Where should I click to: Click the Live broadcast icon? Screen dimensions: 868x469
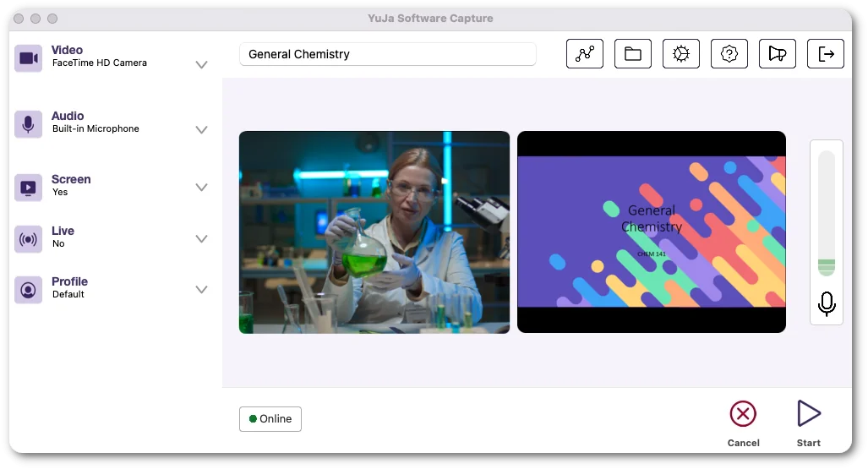point(28,239)
